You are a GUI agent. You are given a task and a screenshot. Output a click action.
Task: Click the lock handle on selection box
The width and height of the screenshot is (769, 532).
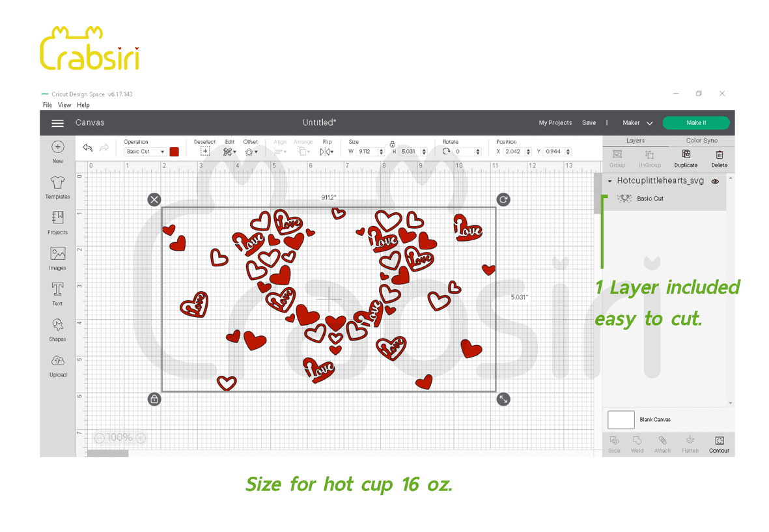point(154,399)
